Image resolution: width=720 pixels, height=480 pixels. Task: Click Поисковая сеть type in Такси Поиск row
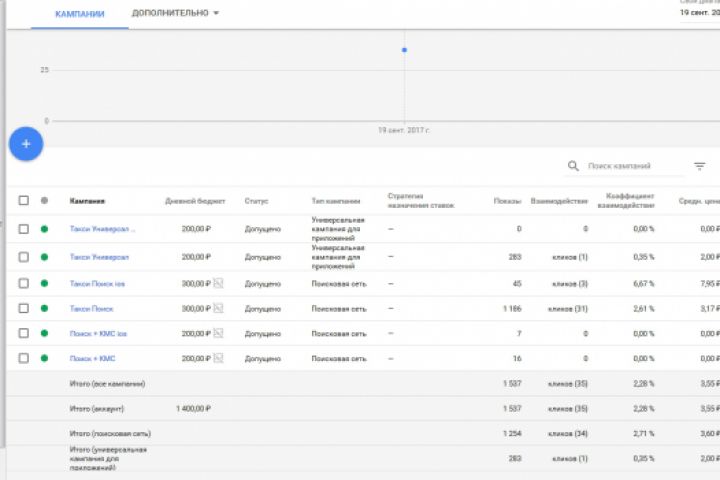click(x=339, y=309)
